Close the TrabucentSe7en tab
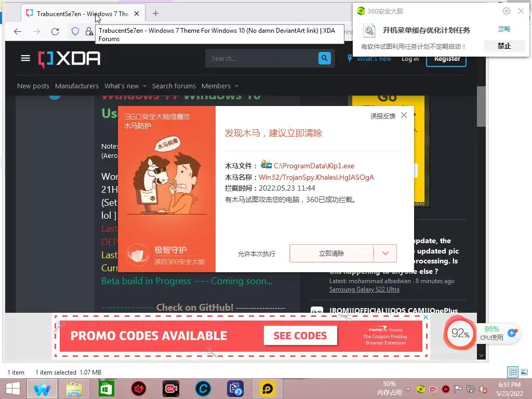The height and width of the screenshot is (399, 532). click(x=137, y=14)
